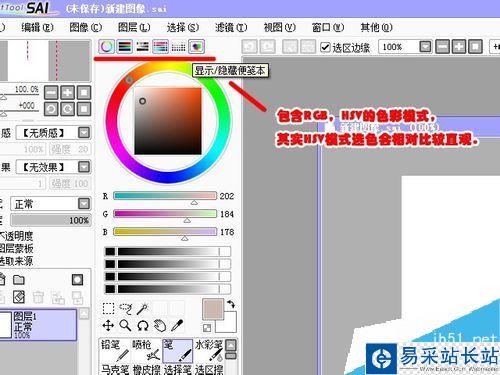Click the transparent color toggle icon

(x=207, y=328)
